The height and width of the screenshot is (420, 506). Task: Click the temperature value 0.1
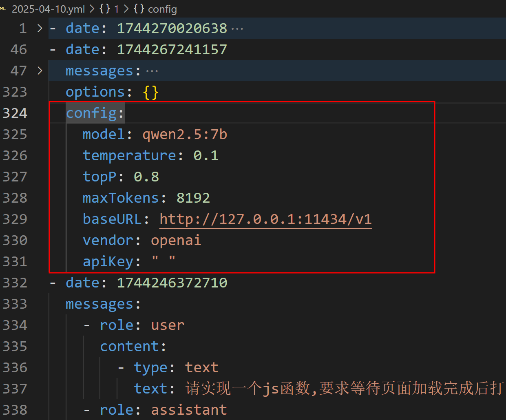pyautogui.click(x=206, y=155)
